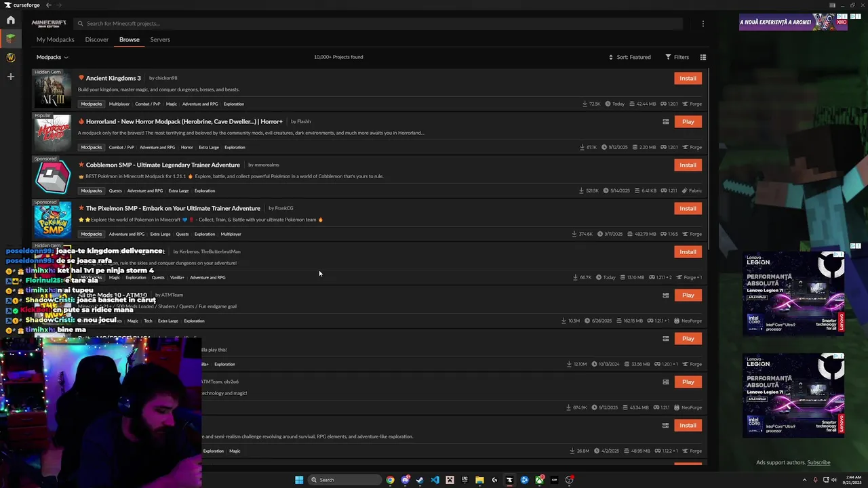The width and height of the screenshot is (868, 488).
Task: Open volume control in system tray
Action: pyautogui.click(x=834, y=480)
